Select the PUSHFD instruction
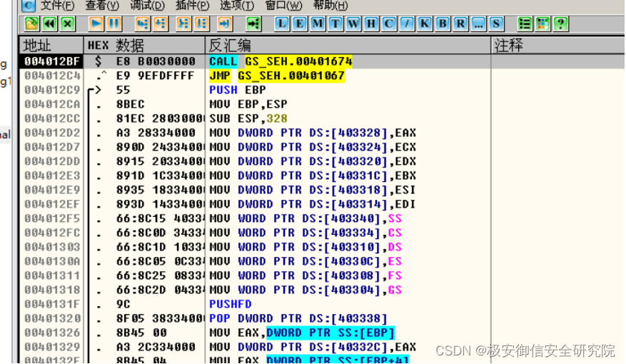This screenshot has width=626, height=364. click(231, 305)
